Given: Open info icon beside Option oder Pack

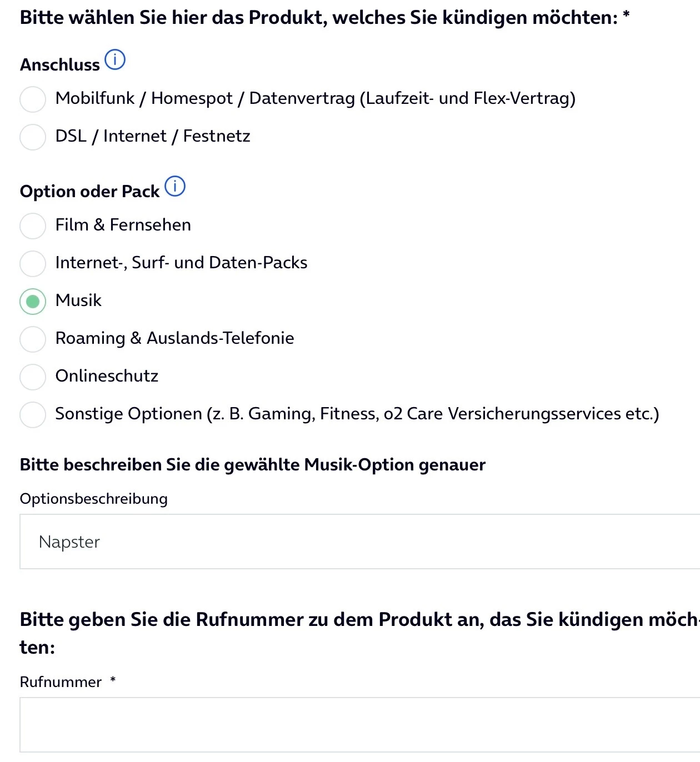Looking at the screenshot, I should [x=175, y=186].
